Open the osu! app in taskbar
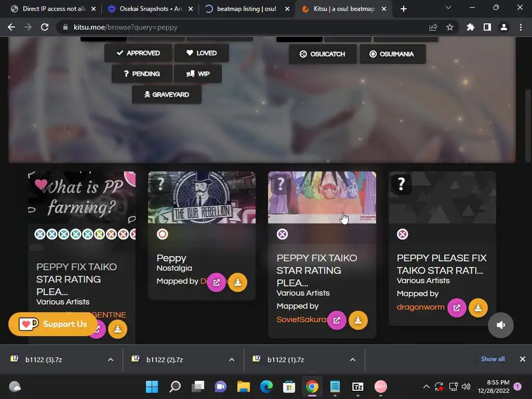 pos(381,387)
